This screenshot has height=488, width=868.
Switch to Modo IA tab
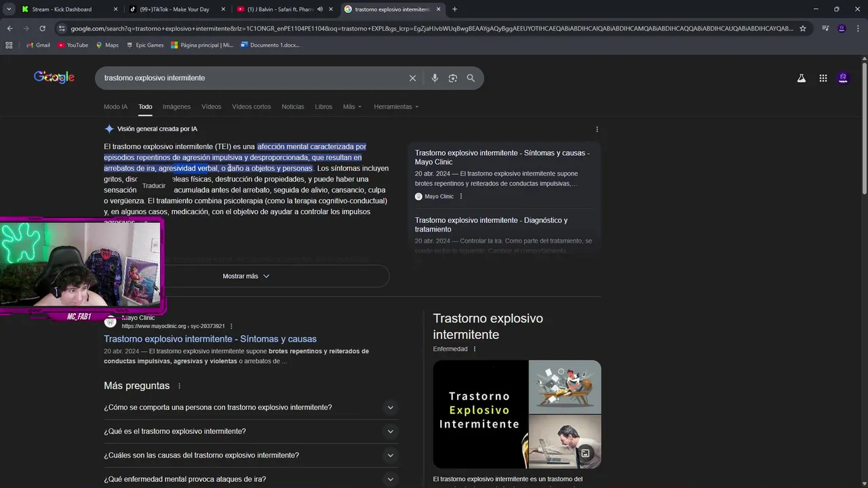click(x=115, y=106)
